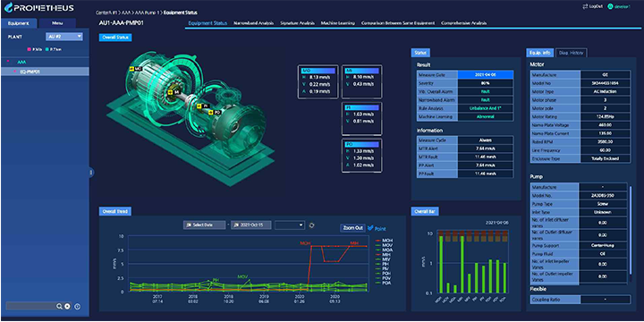
Task: Open the Equipment Status tab
Action: click(x=208, y=23)
